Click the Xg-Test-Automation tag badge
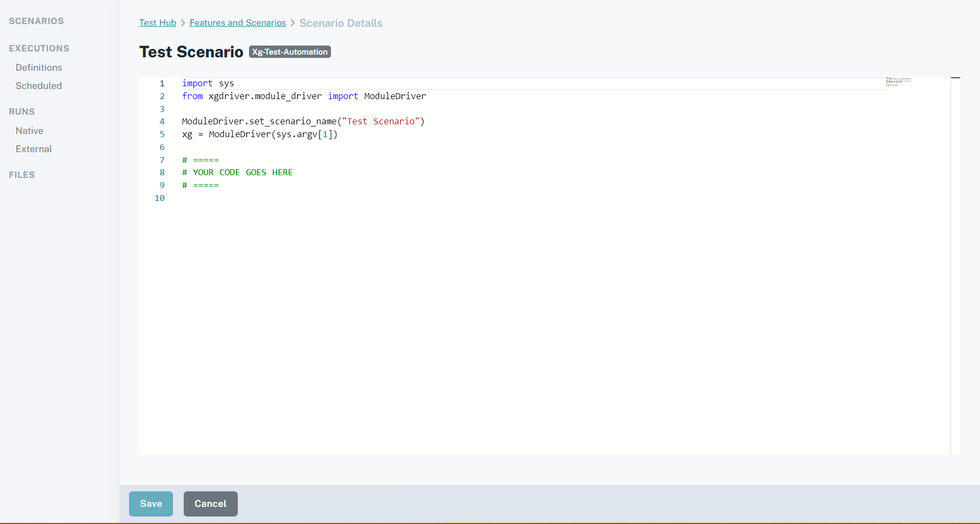This screenshot has width=980, height=524. coord(290,52)
